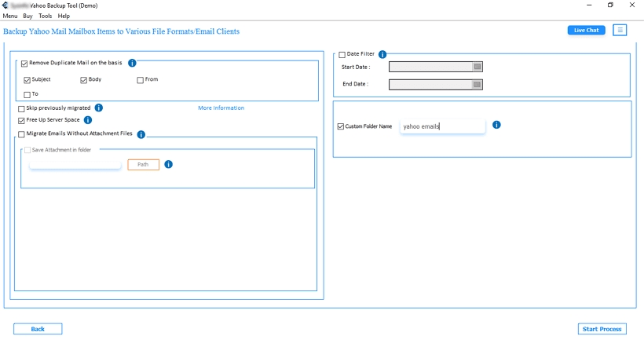Click the Custom Folder Name text field
Viewport: 644px width, 343px height.
click(x=443, y=126)
